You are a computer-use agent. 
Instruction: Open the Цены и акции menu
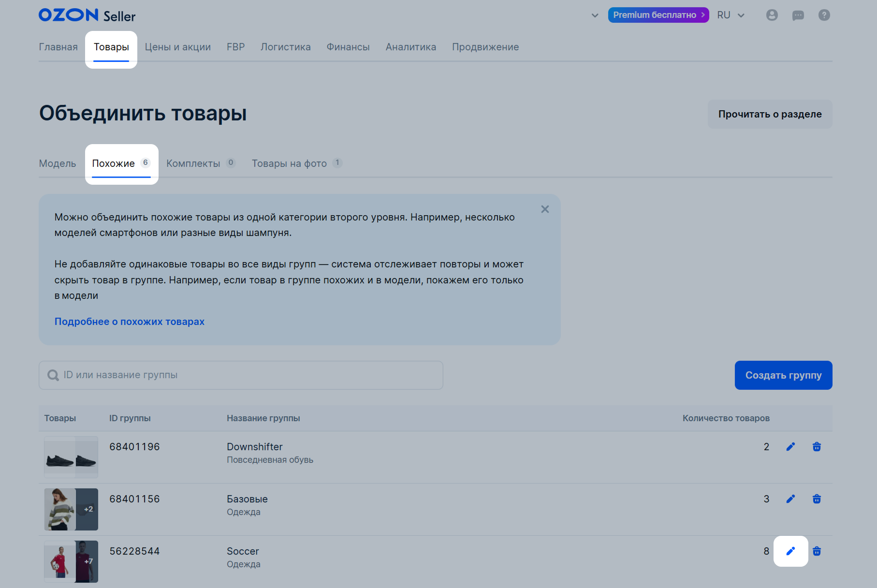(x=178, y=47)
